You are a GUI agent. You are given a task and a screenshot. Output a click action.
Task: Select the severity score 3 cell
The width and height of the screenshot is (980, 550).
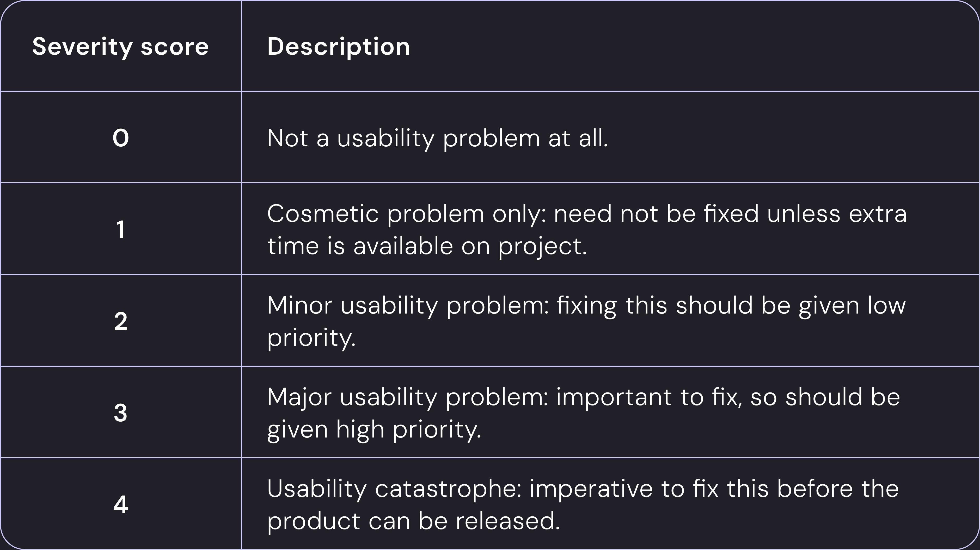click(x=121, y=413)
